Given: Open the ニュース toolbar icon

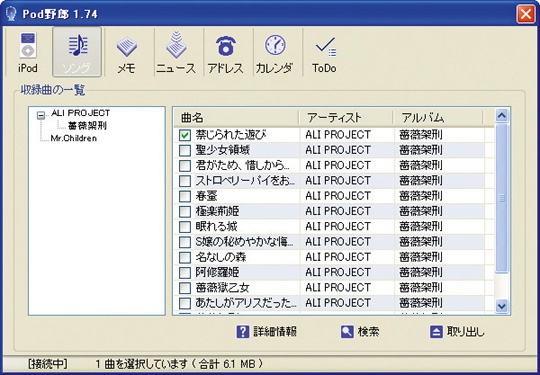Looking at the screenshot, I should [x=176, y=52].
